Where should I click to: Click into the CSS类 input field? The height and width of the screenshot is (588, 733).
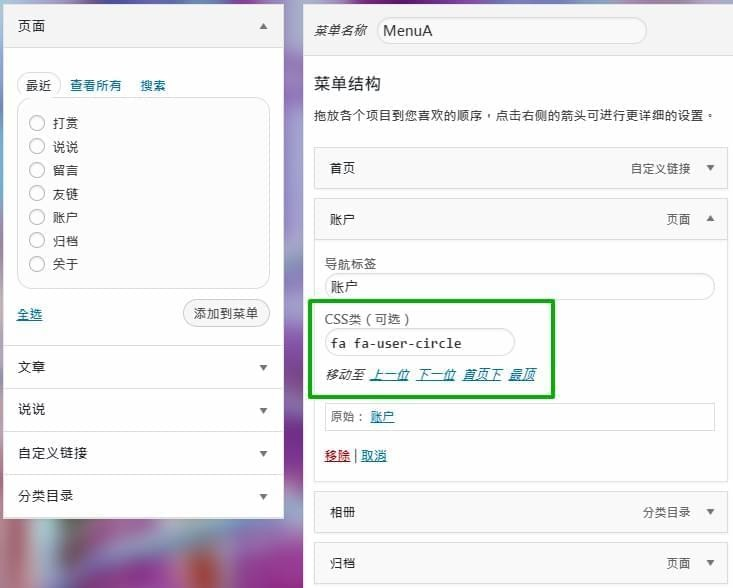[419, 343]
